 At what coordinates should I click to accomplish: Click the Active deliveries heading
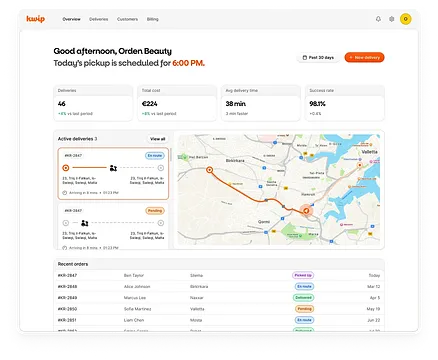pyautogui.click(x=77, y=139)
